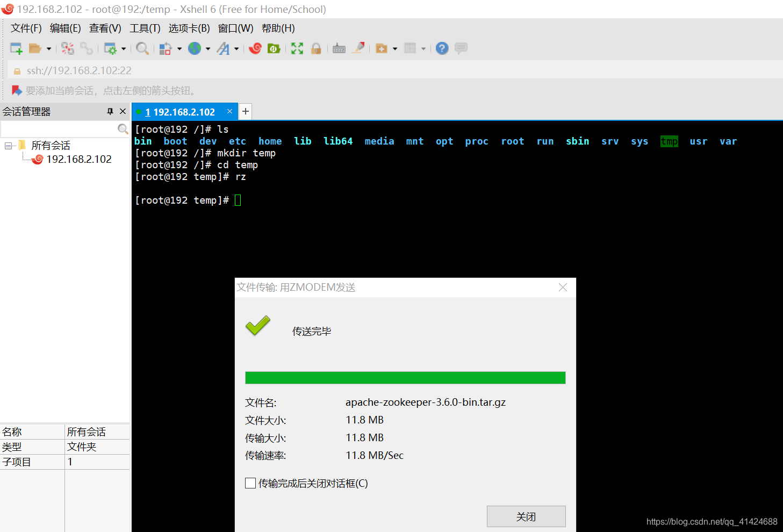Image resolution: width=783 pixels, height=532 pixels.
Task: Click the Reconnect chain-link toolbar icon
Action: click(86, 48)
